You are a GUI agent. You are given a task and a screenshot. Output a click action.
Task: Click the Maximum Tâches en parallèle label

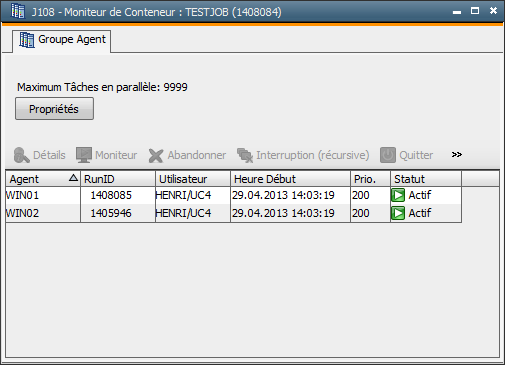pos(102,87)
